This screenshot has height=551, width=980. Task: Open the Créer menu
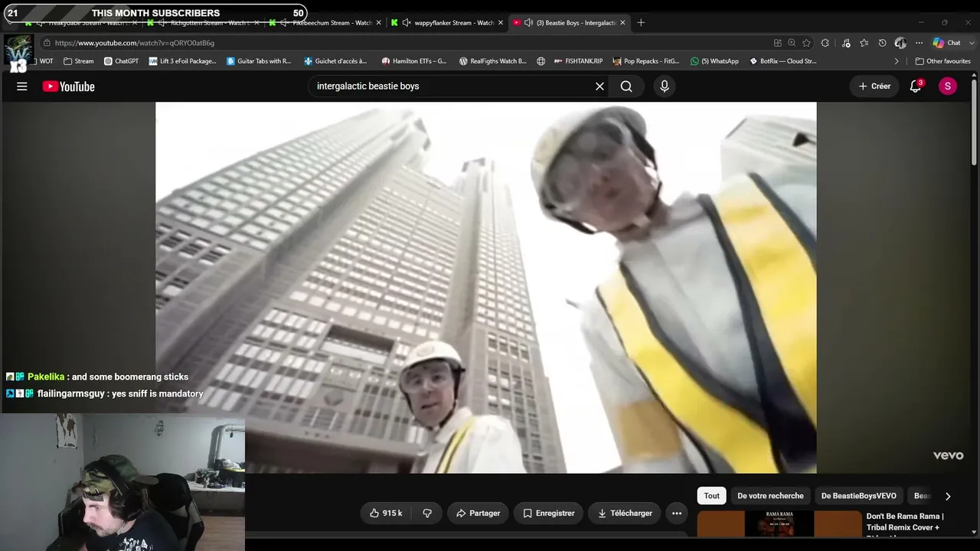874,86
